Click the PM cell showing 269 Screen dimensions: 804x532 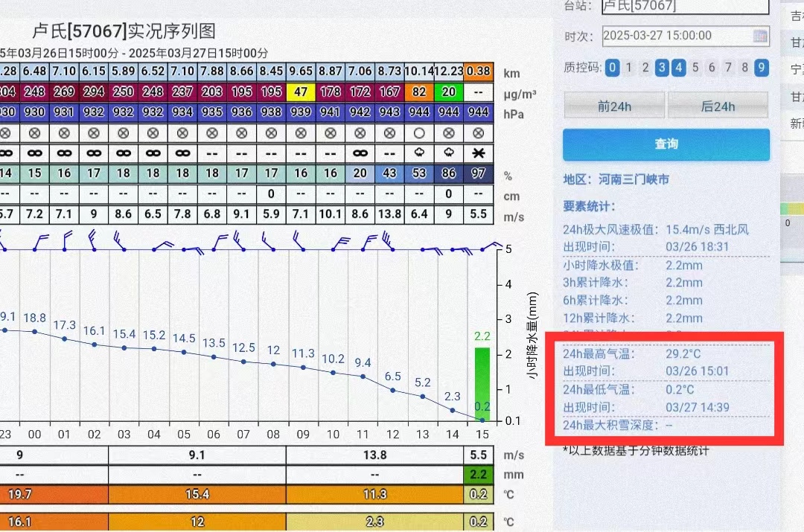(x=64, y=92)
